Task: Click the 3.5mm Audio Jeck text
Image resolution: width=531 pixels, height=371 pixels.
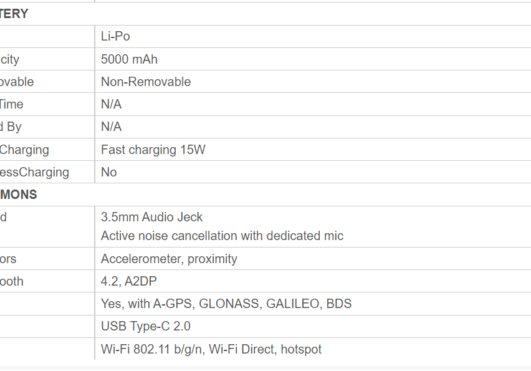Action: point(152,217)
